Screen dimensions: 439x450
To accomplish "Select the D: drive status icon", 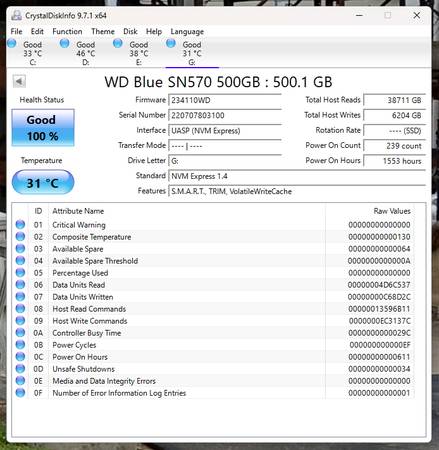I will coord(65,43).
